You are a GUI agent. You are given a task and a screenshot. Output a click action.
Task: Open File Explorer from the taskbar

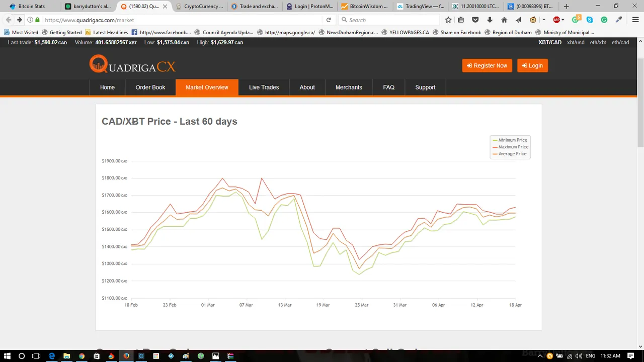coord(66,356)
